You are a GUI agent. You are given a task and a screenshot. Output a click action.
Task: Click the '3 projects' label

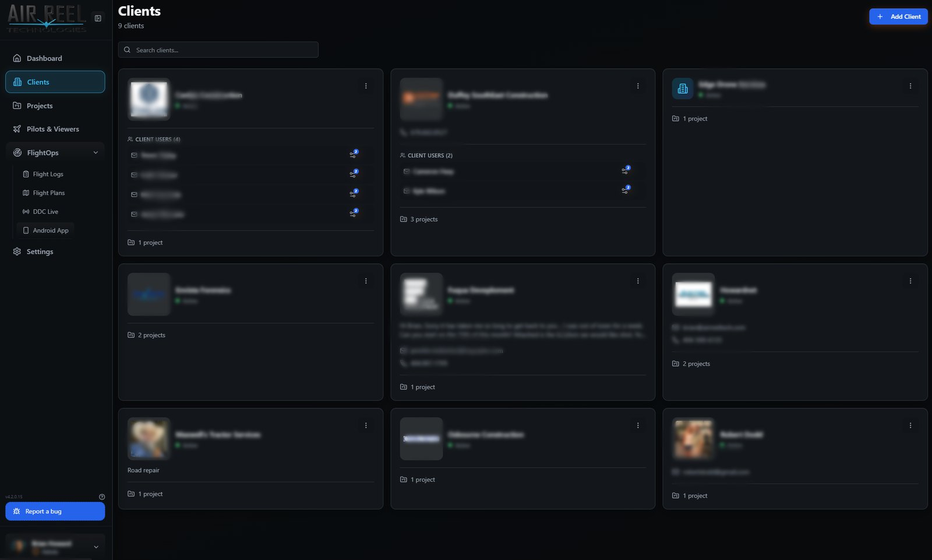pos(424,219)
